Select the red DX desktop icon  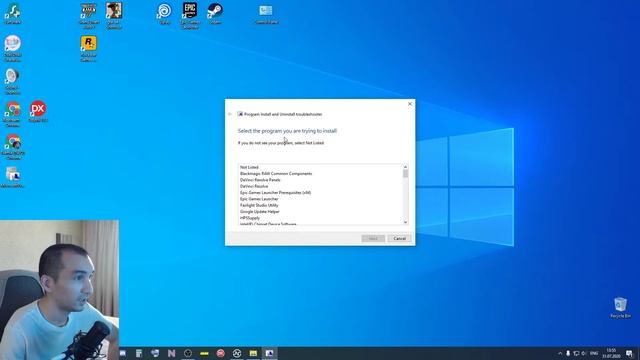coord(38,111)
